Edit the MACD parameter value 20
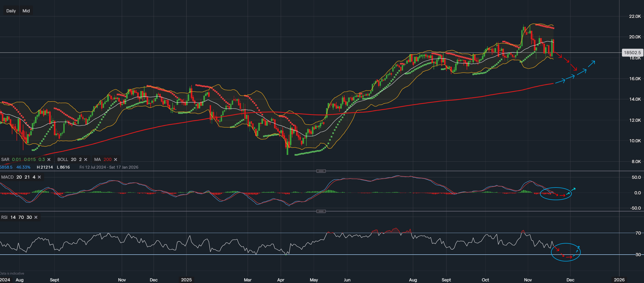644x283 pixels. coord(19,177)
